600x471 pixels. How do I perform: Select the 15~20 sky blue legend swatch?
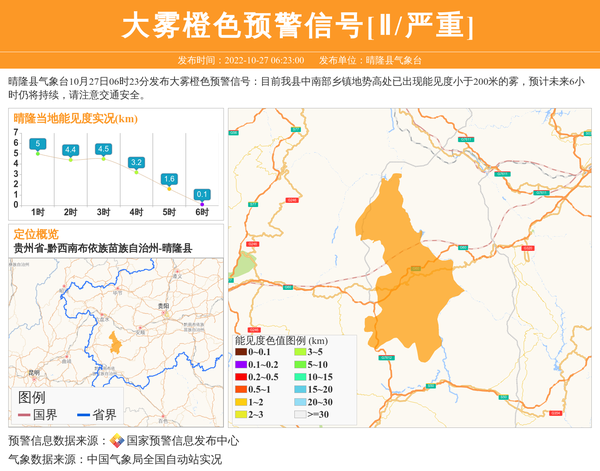pyautogui.click(x=300, y=390)
